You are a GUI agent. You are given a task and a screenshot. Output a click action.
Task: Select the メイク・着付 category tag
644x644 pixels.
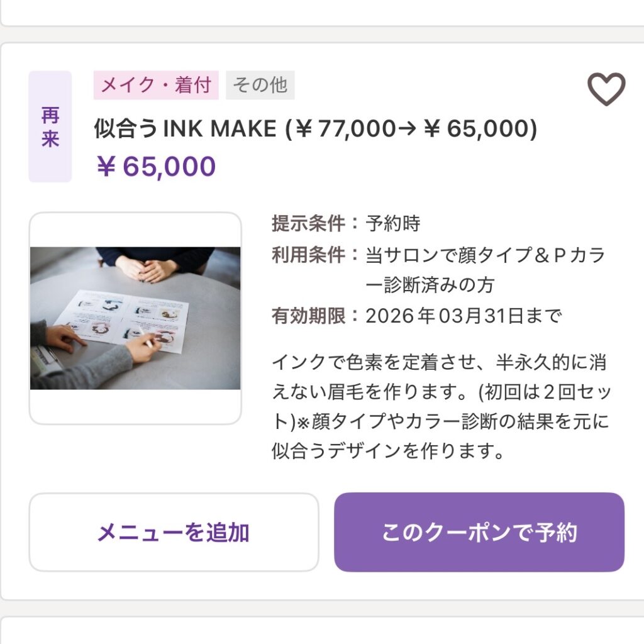coord(156,86)
